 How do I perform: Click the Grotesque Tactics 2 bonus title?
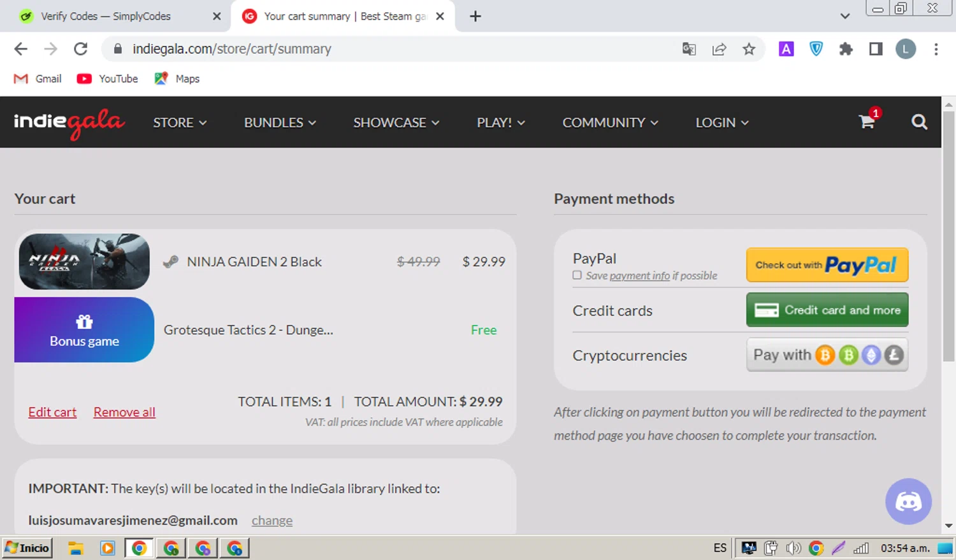point(249,330)
